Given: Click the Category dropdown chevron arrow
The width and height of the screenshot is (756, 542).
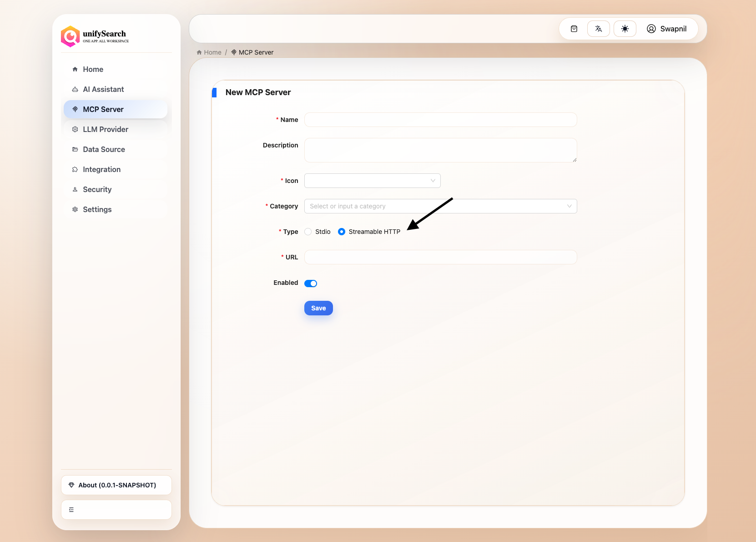Looking at the screenshot, I should coord(569,206).
